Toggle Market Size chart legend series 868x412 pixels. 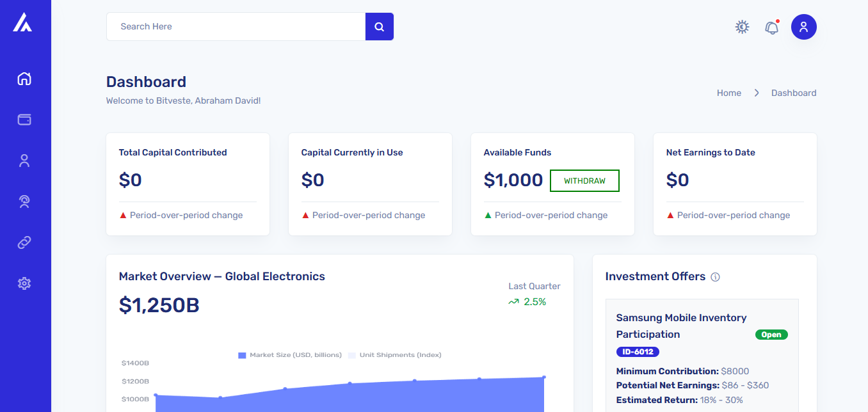[290, 355]
